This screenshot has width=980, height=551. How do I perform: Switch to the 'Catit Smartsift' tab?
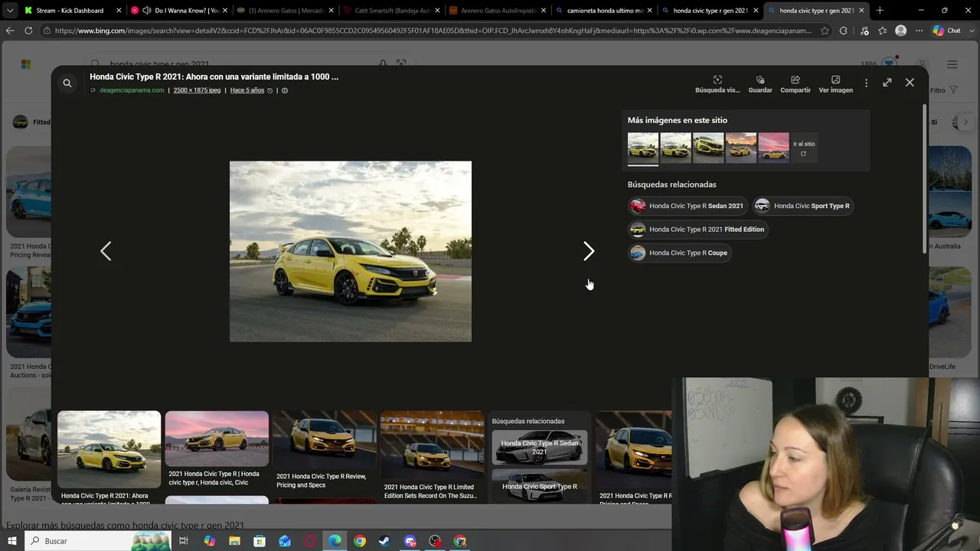pyautogui.click(x=391, y=11)
